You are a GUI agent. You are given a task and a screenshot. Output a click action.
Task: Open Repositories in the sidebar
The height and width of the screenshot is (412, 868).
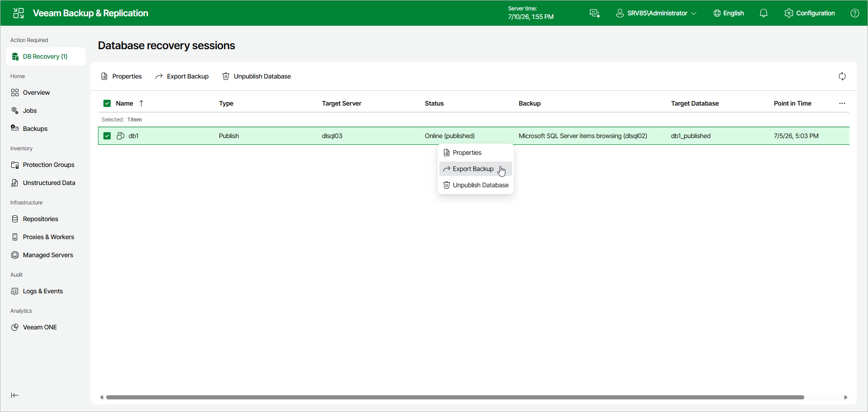click(46, 219)
